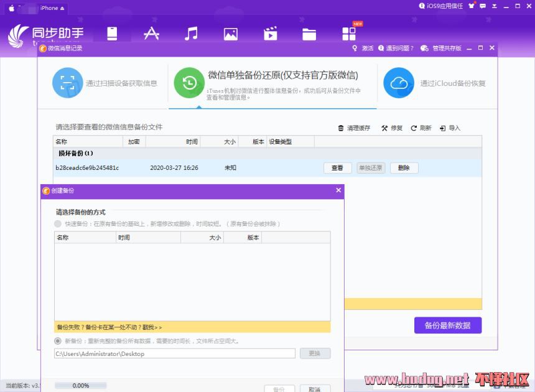Image resolution: width=535 pixels, height=392 pixels.
Task: Open the music note section
Action: click(191, 34)
